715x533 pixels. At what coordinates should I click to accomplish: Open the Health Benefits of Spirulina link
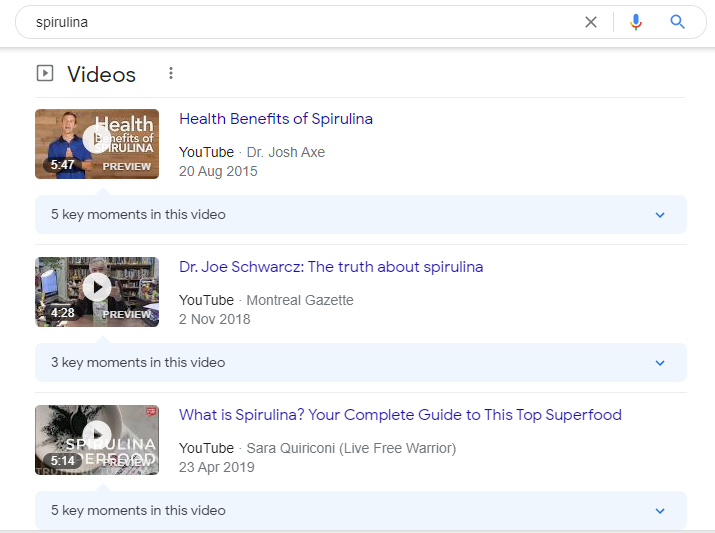click(276, 119)
